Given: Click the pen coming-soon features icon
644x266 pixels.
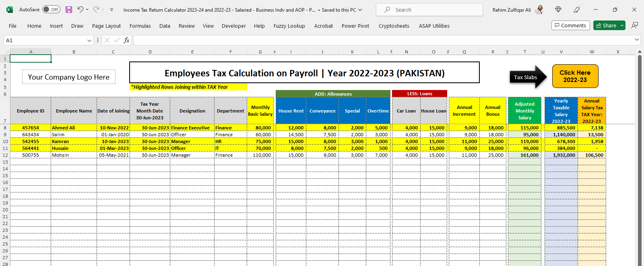Looking at the screenshot, I should point(577,10).
